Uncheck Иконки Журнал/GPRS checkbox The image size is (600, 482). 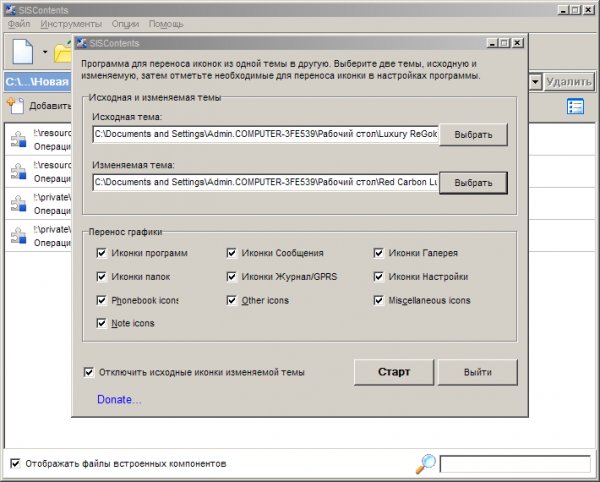click(232, 277)
